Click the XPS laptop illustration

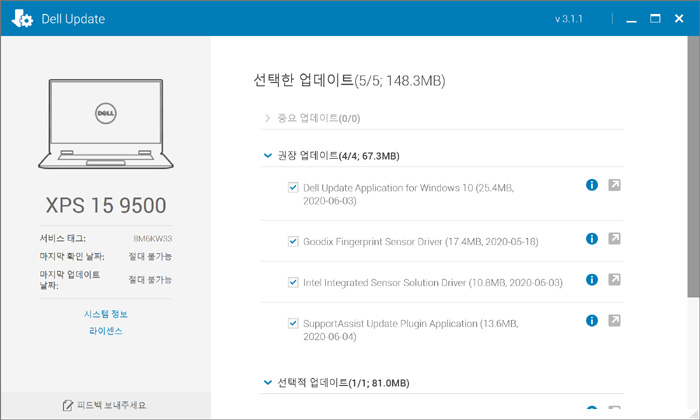(x=106, y=124)
